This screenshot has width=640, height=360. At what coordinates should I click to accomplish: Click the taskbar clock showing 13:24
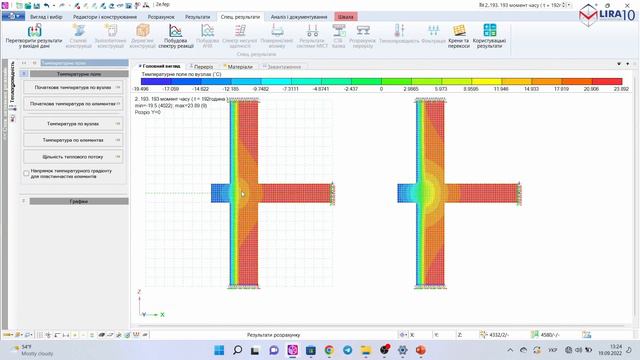pyautogui.click(x=610, y=350)
